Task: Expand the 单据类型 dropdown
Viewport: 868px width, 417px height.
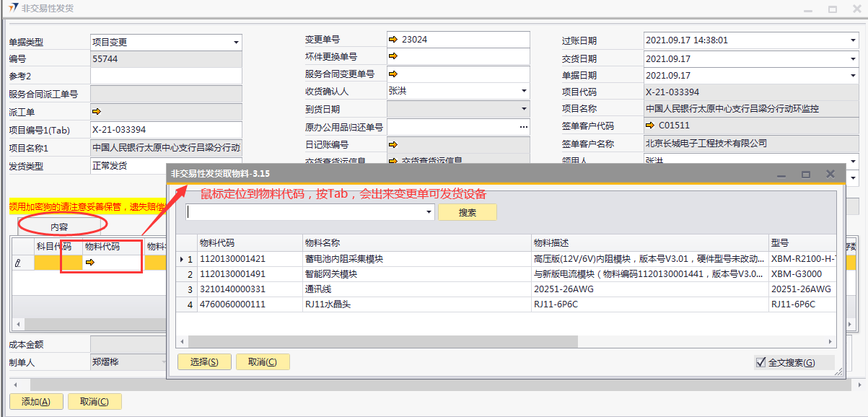Action: click(x=235, y=43)
